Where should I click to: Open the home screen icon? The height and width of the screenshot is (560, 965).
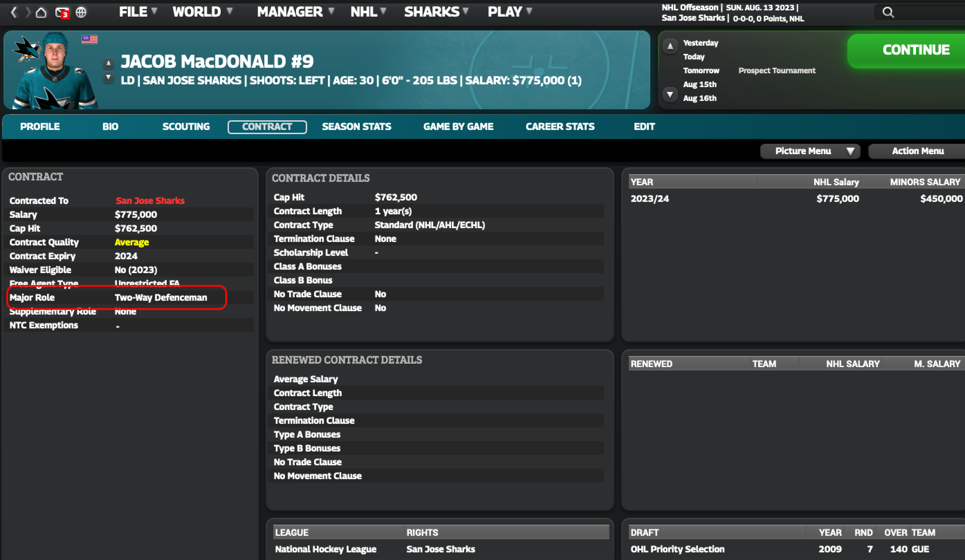41,13
